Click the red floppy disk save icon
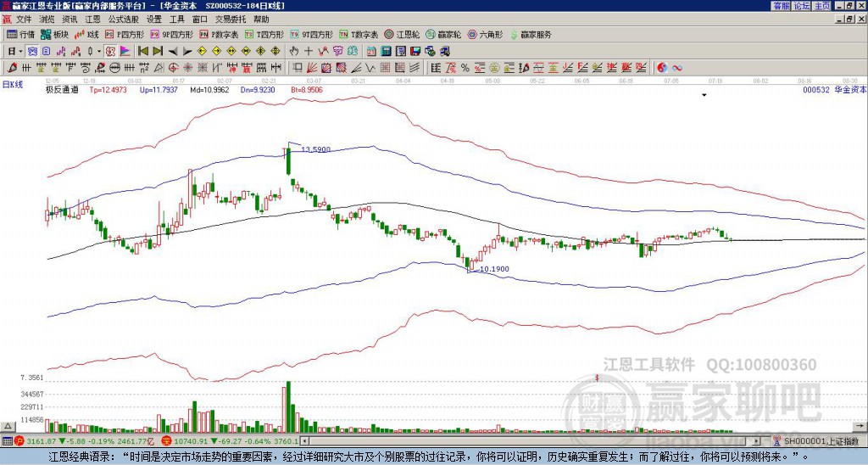The image size is (868, 465). click(415, 52)
